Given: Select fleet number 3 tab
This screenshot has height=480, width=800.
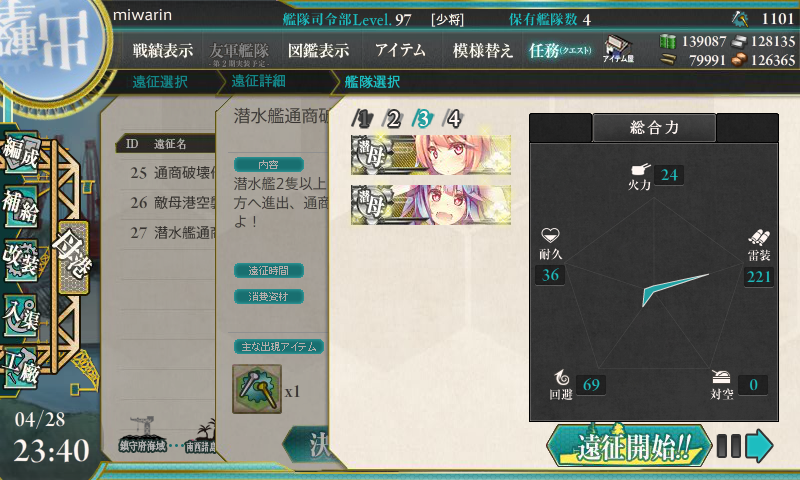Looking at the screenshot, I should pyautogui.click(x=423, y=119).
